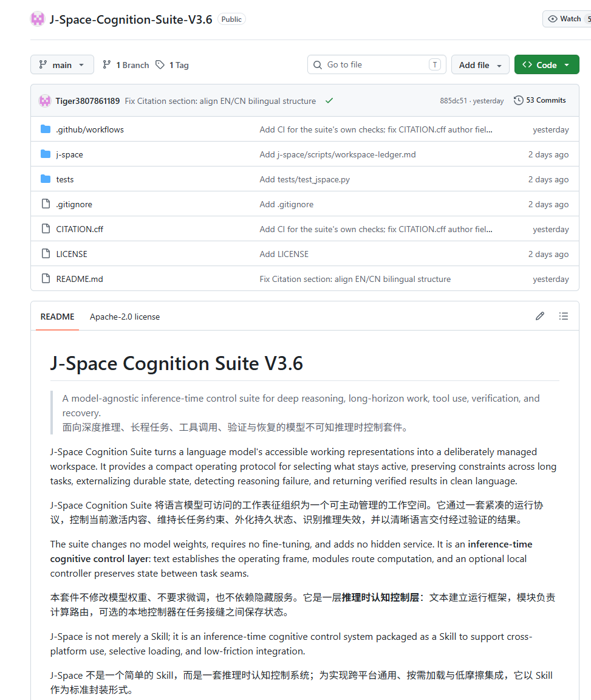Open the 1 Tag link
The height and width of the screenshot is (700, 591).
172,65
